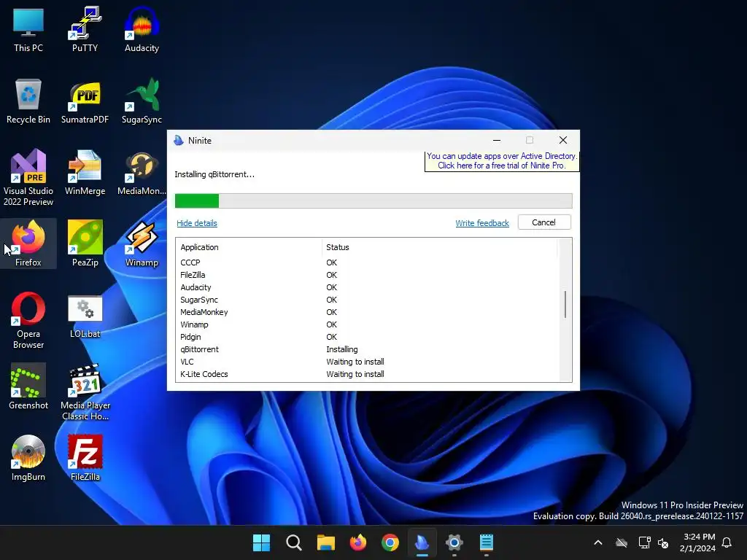Open Chrome from the taskbar
747x560 pixels.
[390, 542]
